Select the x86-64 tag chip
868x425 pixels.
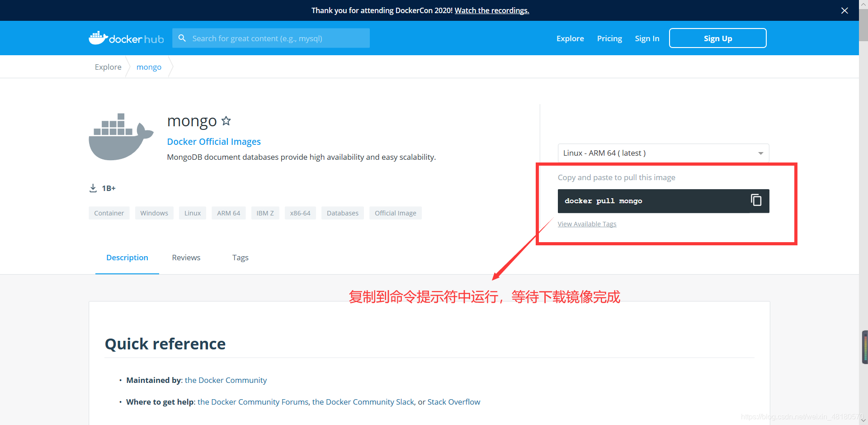(x=300, y=213)
